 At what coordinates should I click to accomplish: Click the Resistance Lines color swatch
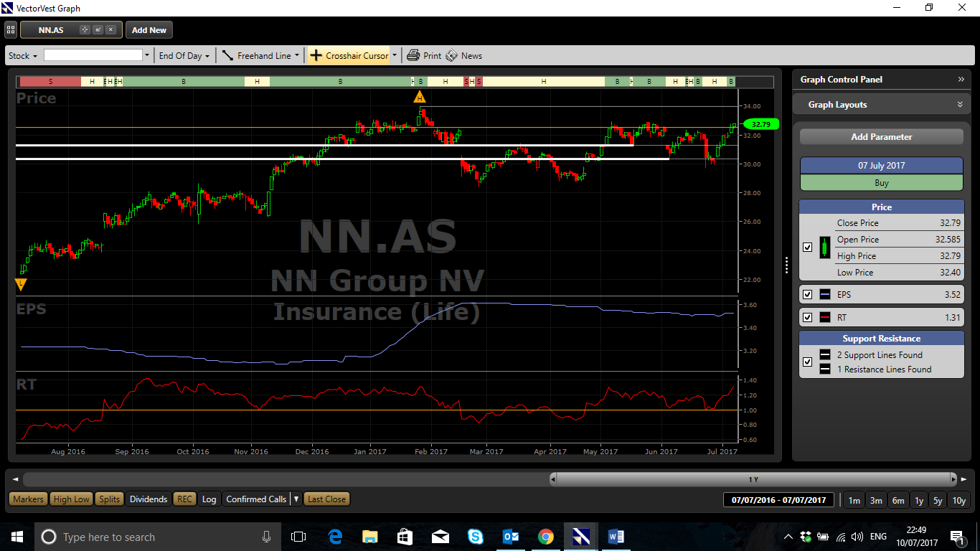pyautogui.click(x=825, y=369)
